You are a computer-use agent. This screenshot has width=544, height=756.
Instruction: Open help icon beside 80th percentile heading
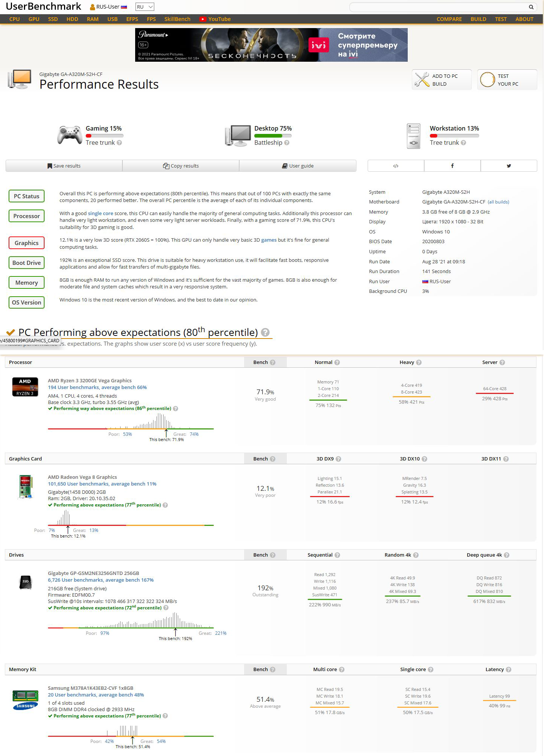[265, 332]
